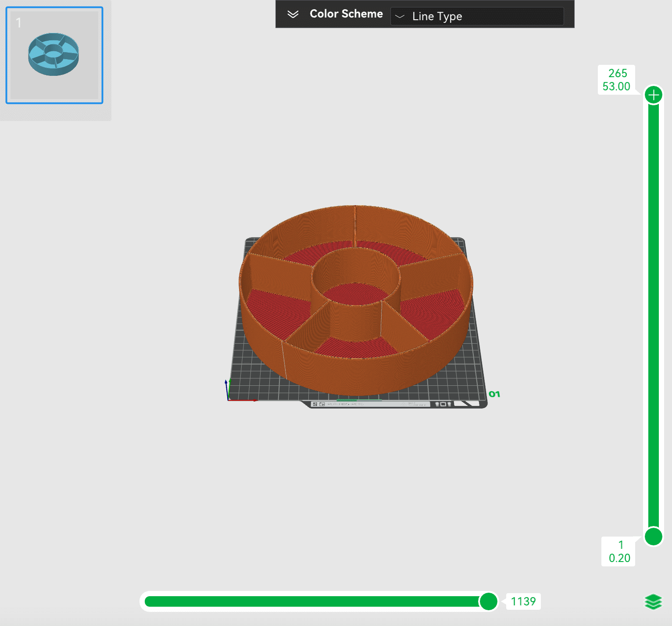Image resolution: width=672 pixels, height=626 pixels.
Task: Click the move count label 1139
Action: point(523,601)
